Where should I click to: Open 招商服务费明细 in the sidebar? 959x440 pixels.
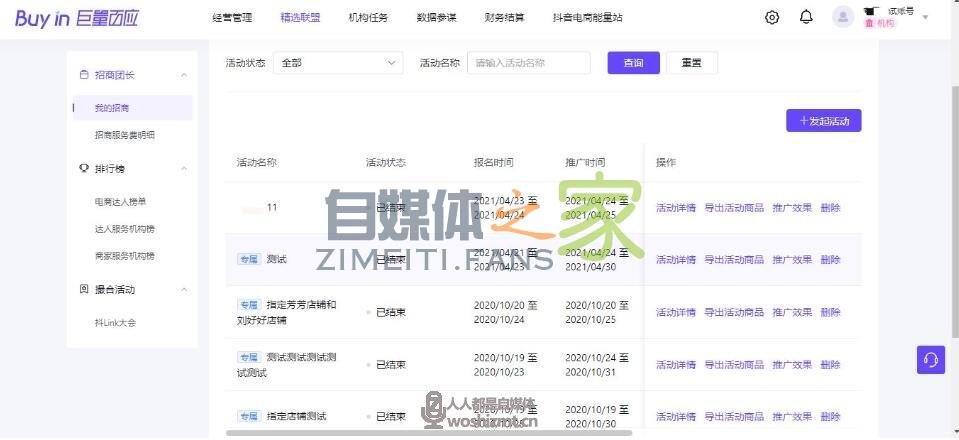click(125, 135)
